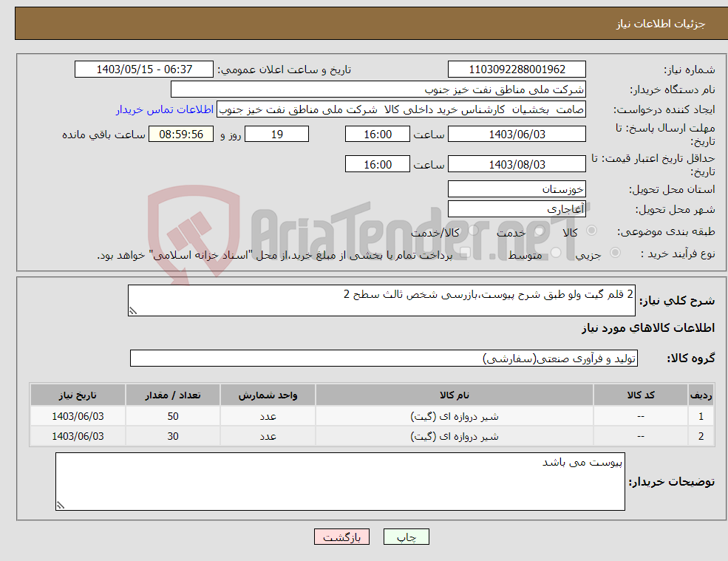Click the request creator field
The image size is (728, 561).
pos(401,109)
